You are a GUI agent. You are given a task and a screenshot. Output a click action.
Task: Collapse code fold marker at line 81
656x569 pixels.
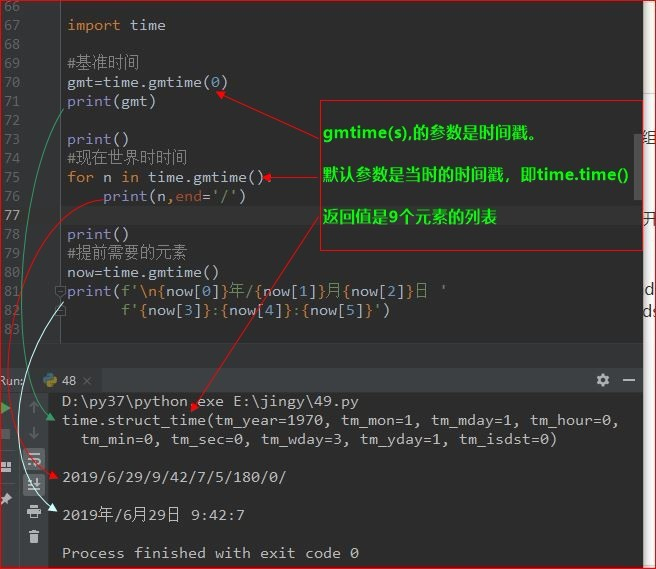pyautogui.click(x=61, y=291)
